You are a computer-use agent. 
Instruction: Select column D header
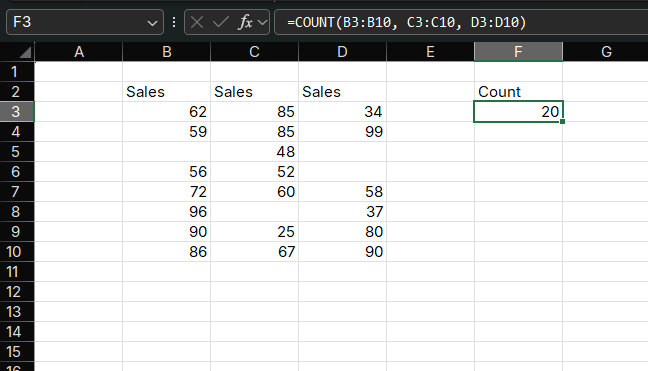click(x=343, y=52)
